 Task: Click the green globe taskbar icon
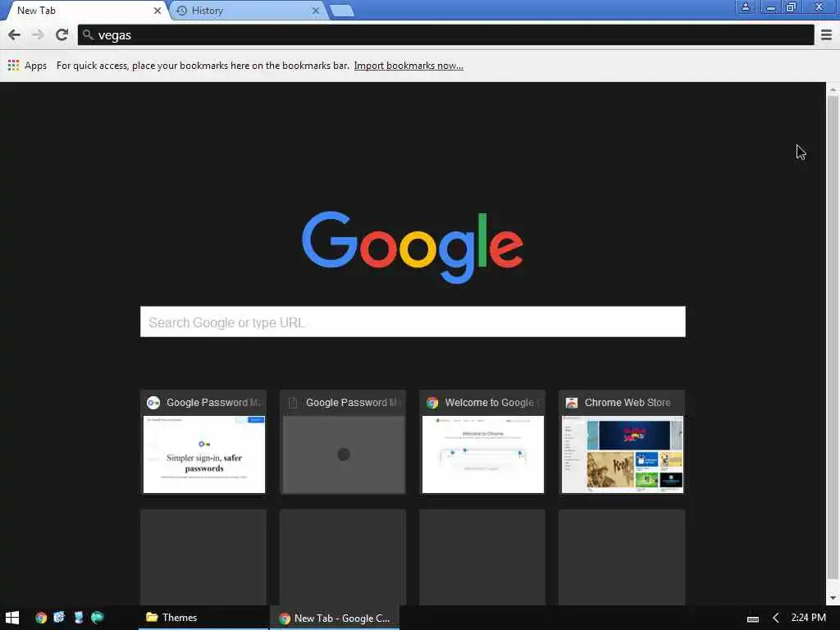click(97, 617)
